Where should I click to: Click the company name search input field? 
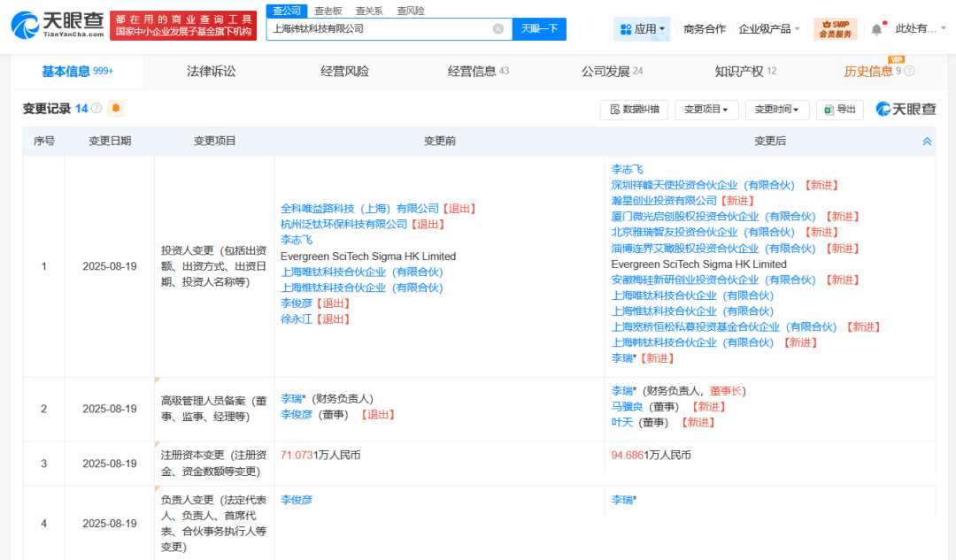[x=379, y=28]
